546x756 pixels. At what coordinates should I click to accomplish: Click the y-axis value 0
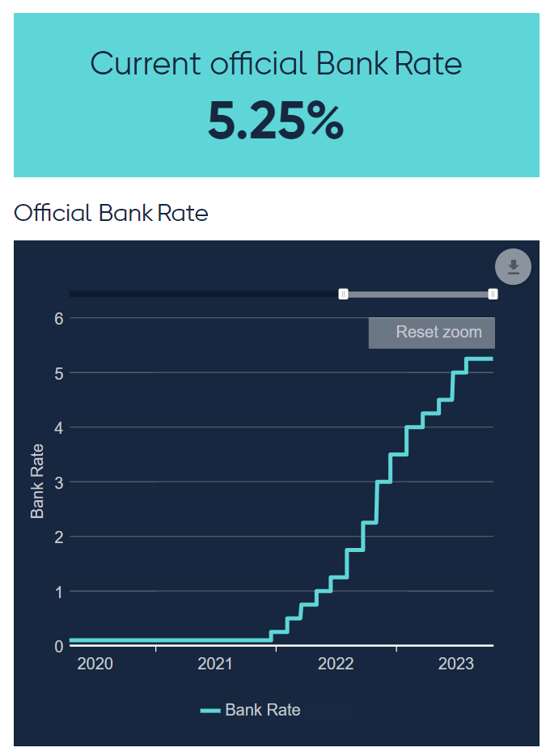[58, 647]
